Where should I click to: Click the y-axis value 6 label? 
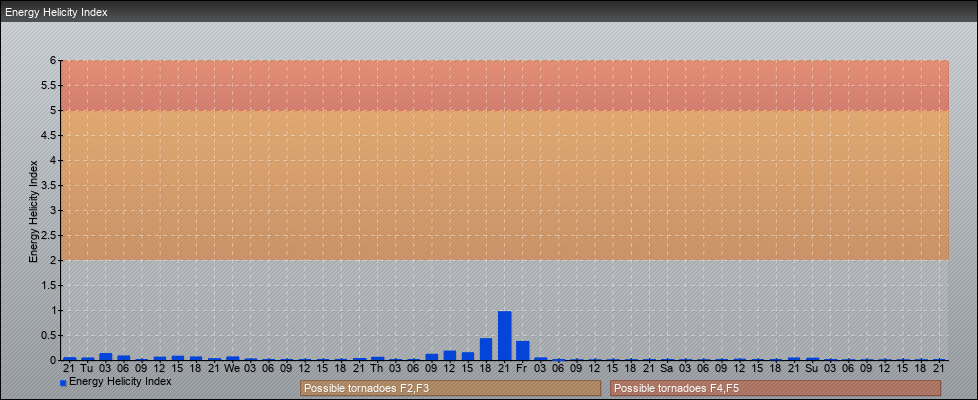pyautogui.click(x=54, y=60)
